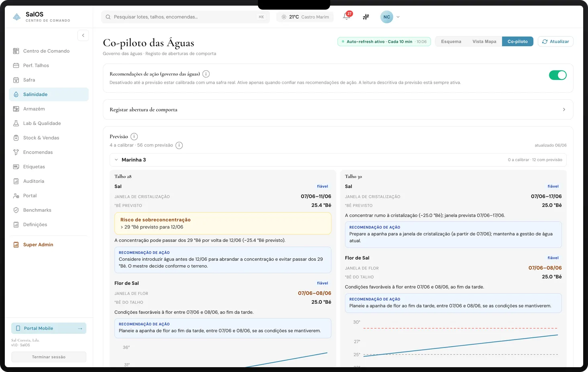Click the Portal Mobile phone icon
Viewport: 588px width, 372px height.
coord(18,328)
